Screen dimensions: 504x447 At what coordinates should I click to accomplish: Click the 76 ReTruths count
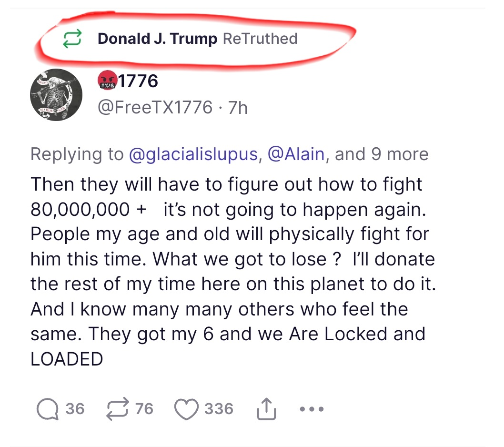[x=144, y=409]
